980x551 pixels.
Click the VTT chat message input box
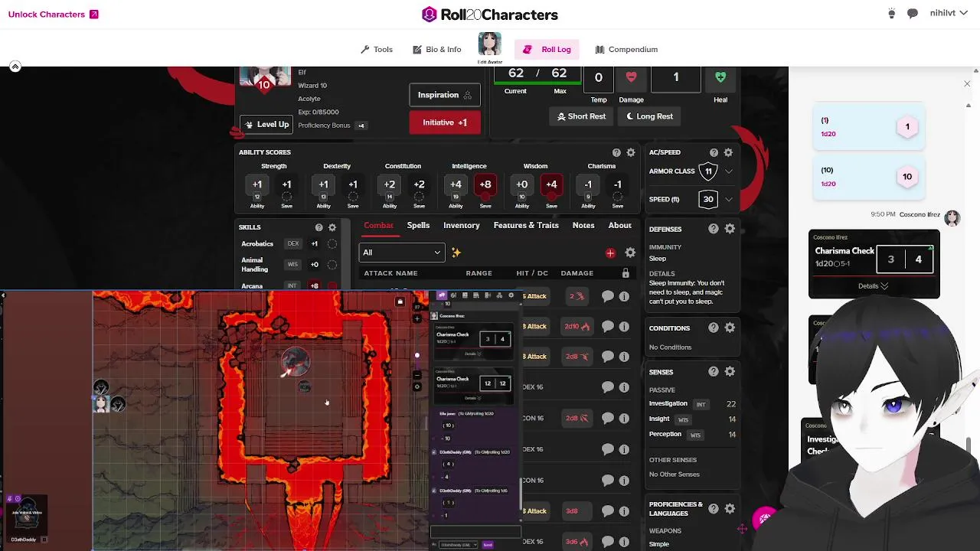click(x=475, y=532)
